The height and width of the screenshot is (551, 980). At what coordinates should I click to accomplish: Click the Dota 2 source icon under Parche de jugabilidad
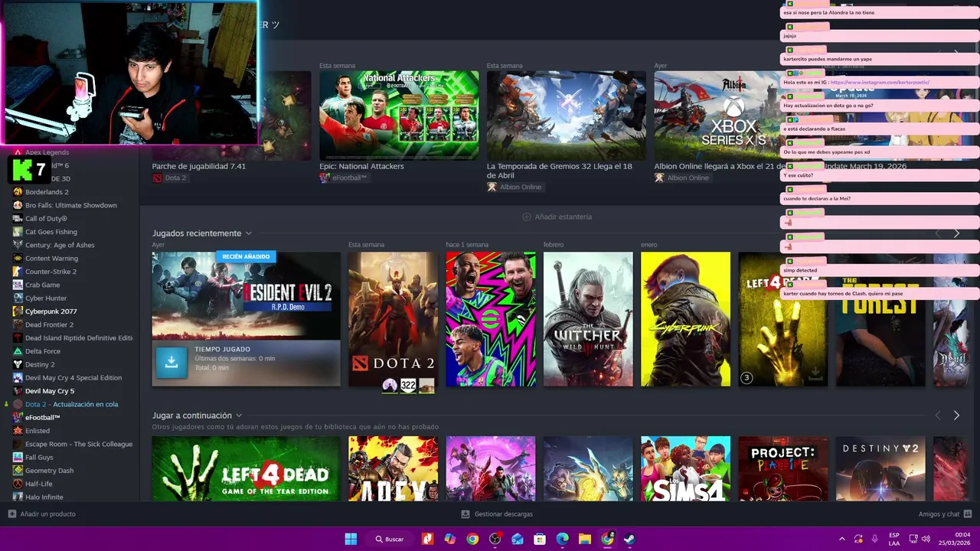click(157, 178)
